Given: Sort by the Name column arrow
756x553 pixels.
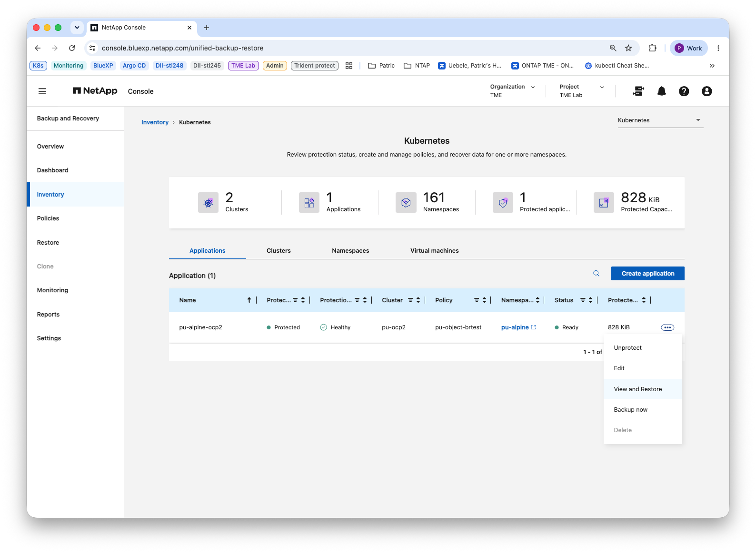Looking at the screenshot, I should (x=249, y=300).
